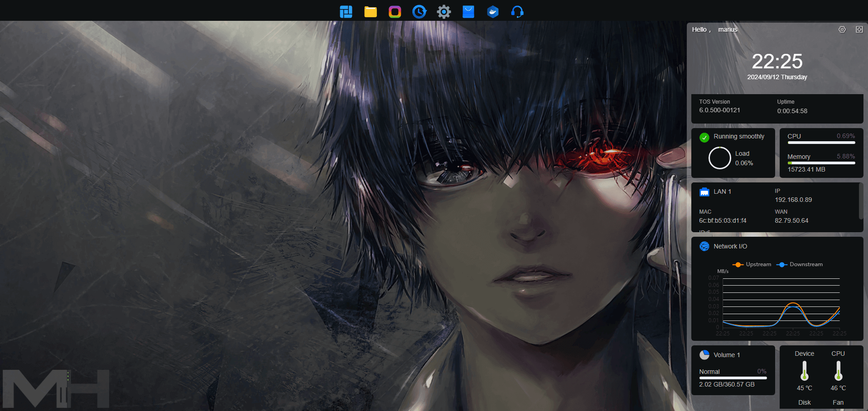Viewport: 868px width, 411px height.
Task: Open App Center shopping bag icon
Action: coord(468,12)
